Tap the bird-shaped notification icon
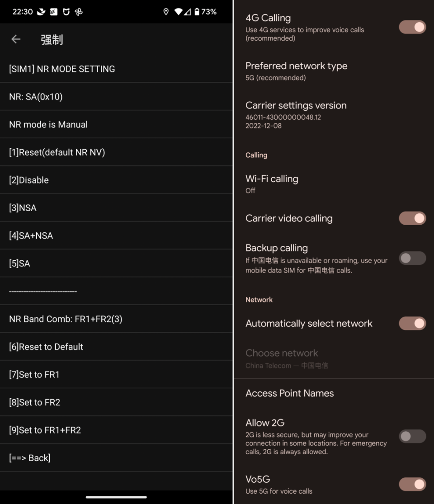The height and width of the screenshot is (504, 434). coord(41,12)
